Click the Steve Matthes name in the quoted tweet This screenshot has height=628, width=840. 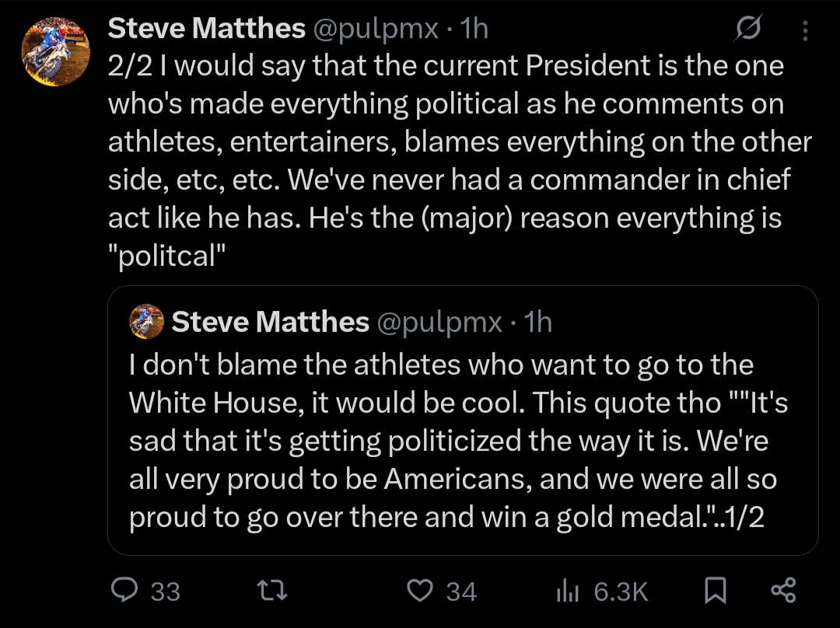[270, 321]
